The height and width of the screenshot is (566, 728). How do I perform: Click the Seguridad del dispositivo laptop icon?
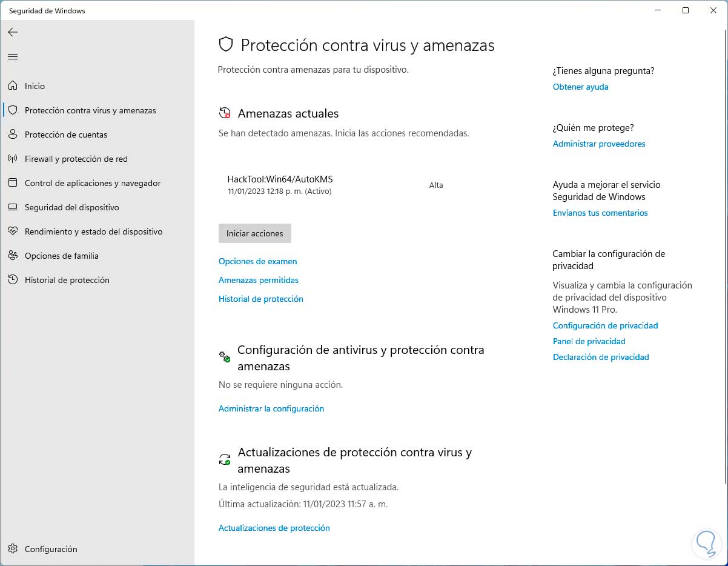[13, 207]
